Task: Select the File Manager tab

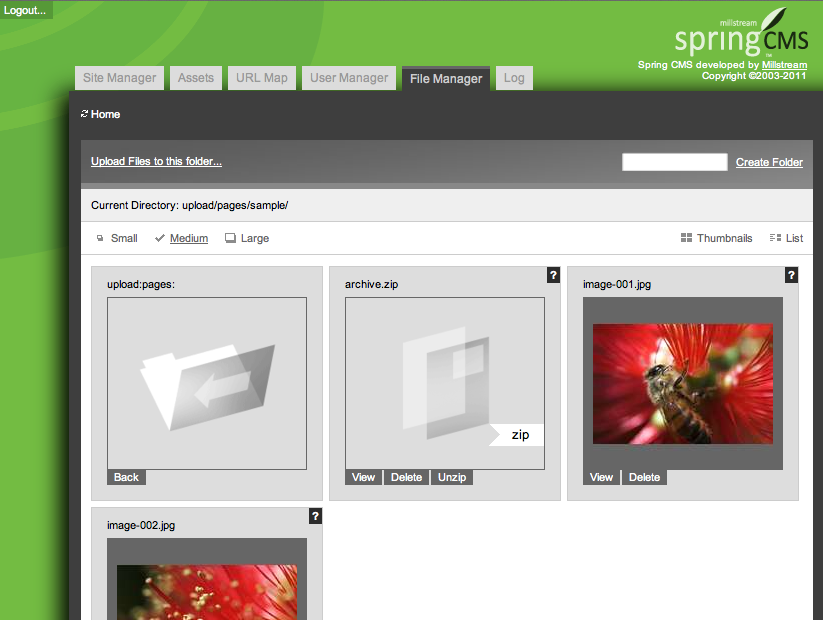Action: pos(446,79)
